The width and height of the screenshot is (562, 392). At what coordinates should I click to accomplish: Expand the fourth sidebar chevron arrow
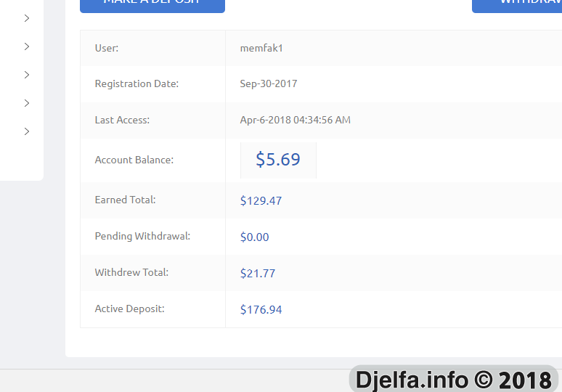[x=27, y=103]
